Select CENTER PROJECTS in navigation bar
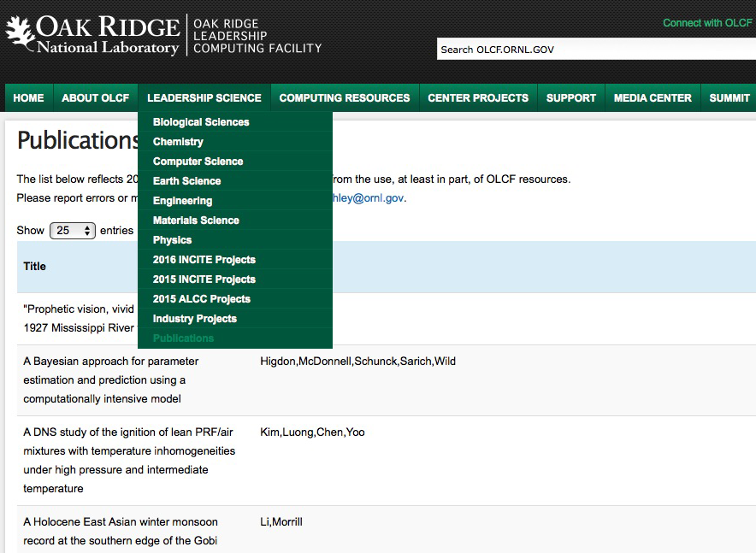The image size is (756, 553). click(x=478, y=98)
